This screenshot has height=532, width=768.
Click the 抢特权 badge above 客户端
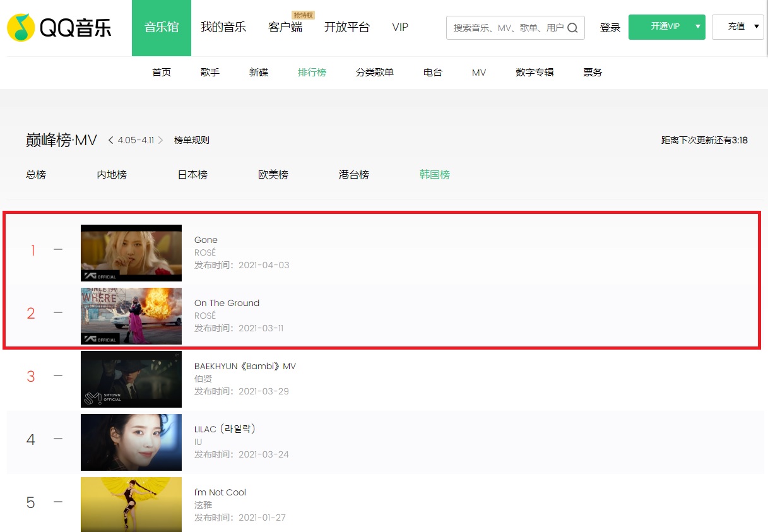303,15
